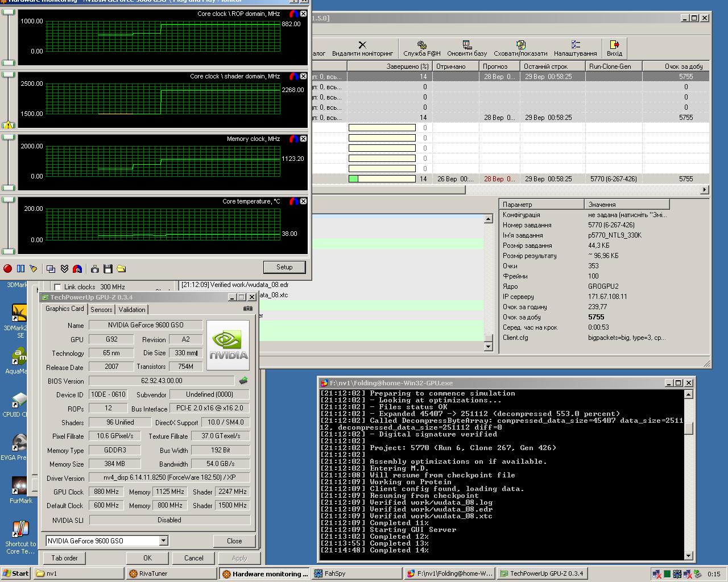The image size is (728, 582).
Task: Click the Name field NVIDIA GeForce 9600 GSO
Action: (146, 325)
